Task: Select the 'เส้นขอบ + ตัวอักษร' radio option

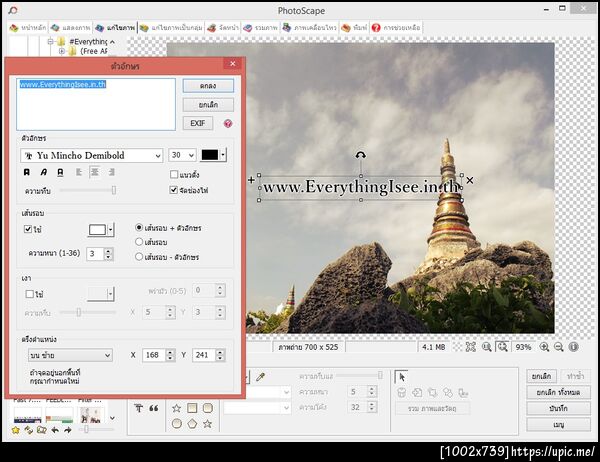Action: point(139,227)
